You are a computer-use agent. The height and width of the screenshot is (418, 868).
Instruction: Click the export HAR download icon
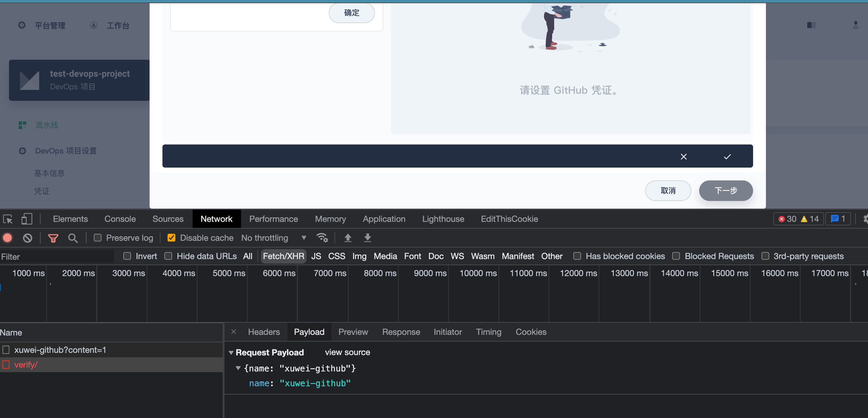[x=368, y=238]
